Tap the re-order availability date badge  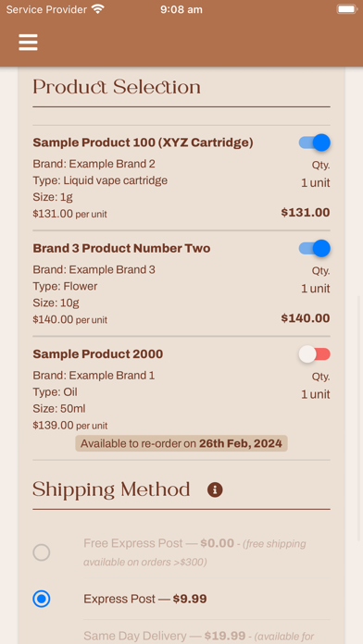[x=181, y=443]
